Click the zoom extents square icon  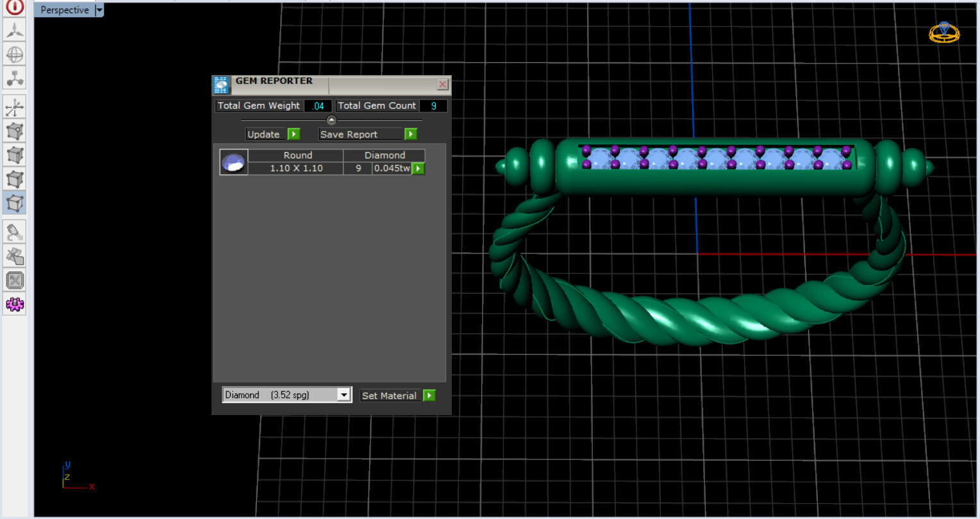tap(15, 280)
